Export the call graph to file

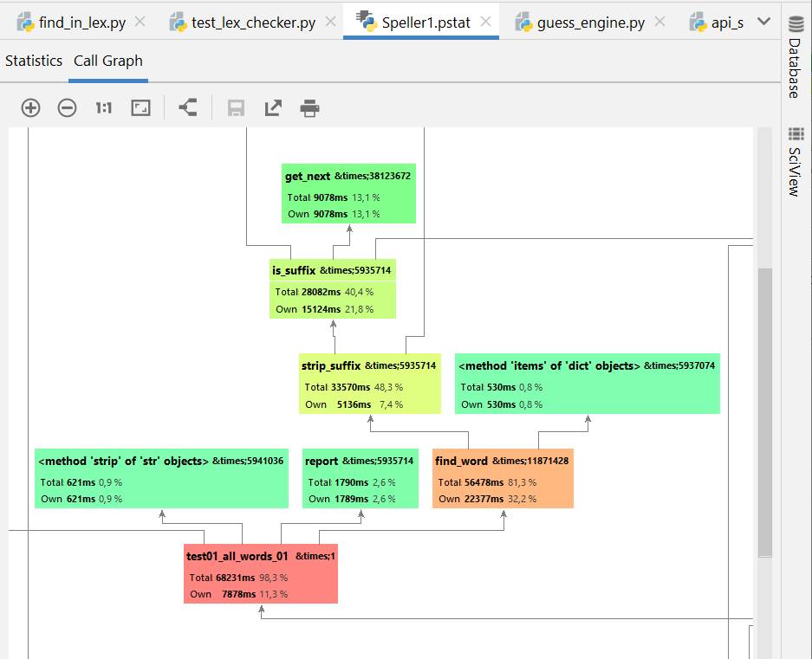(x=273, y=108)
